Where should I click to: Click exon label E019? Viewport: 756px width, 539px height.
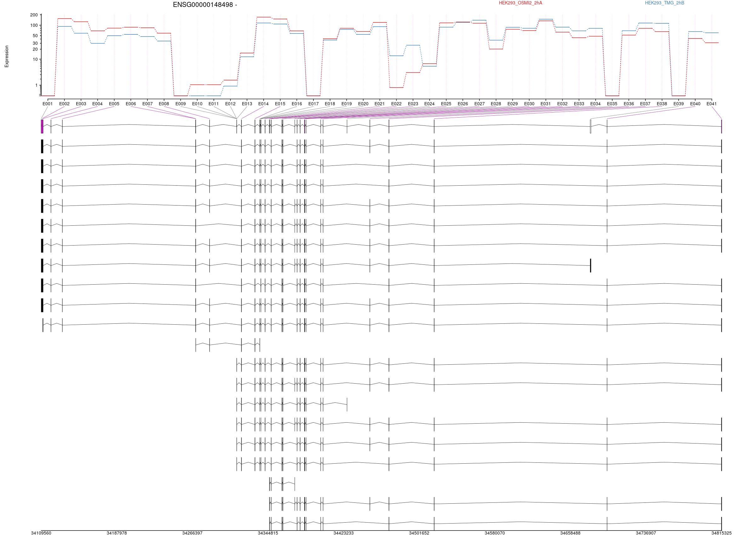346,104
